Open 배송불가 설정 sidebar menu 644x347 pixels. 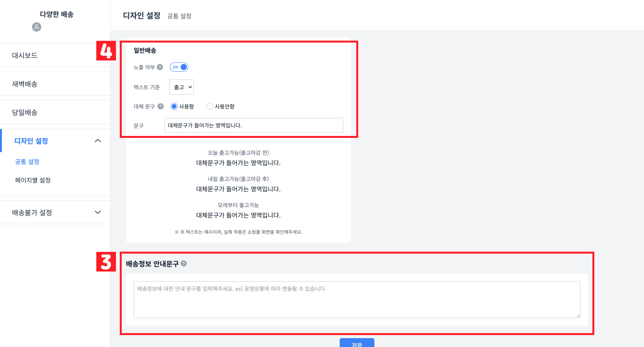55,213
